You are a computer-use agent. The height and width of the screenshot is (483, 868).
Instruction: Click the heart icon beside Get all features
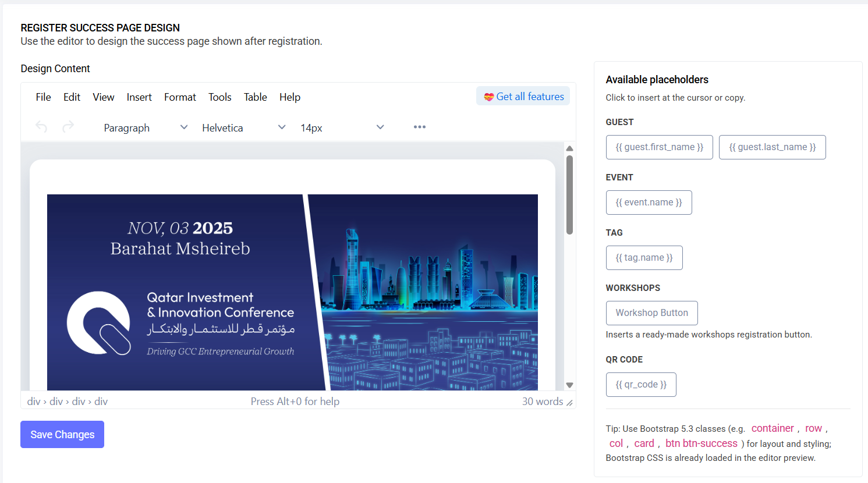tap(488, 95)
